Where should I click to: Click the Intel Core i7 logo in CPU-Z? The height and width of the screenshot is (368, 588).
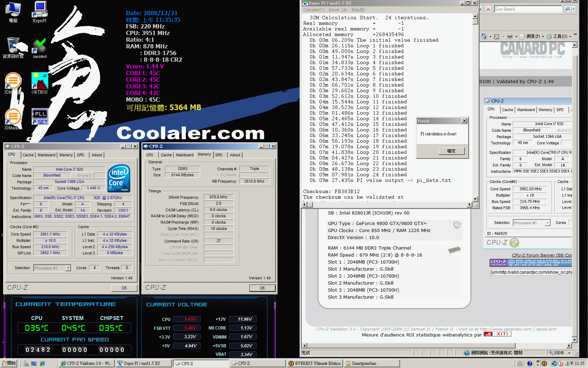119,178
